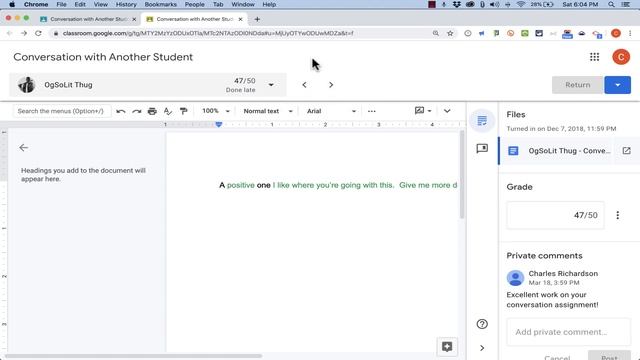This screenshot has width=640, height=360.
Task: Open the Arial font dropdown
Action: tap(331, 111)
